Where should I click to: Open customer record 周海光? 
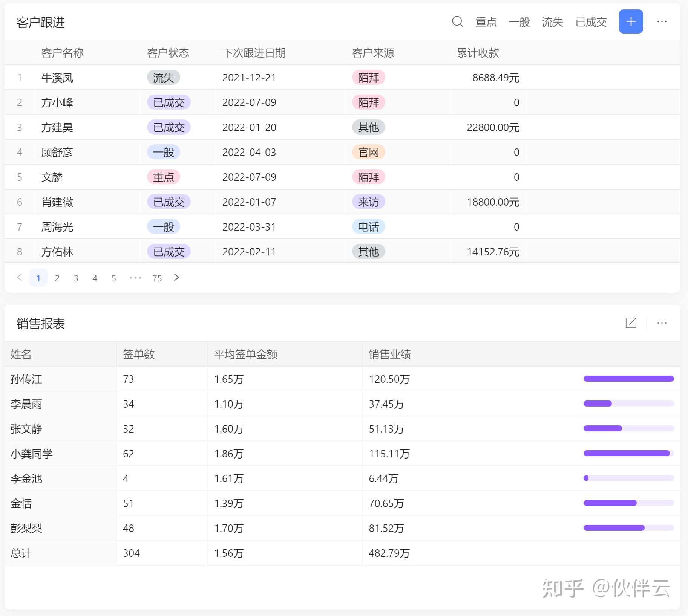click(x=57, y=227)
